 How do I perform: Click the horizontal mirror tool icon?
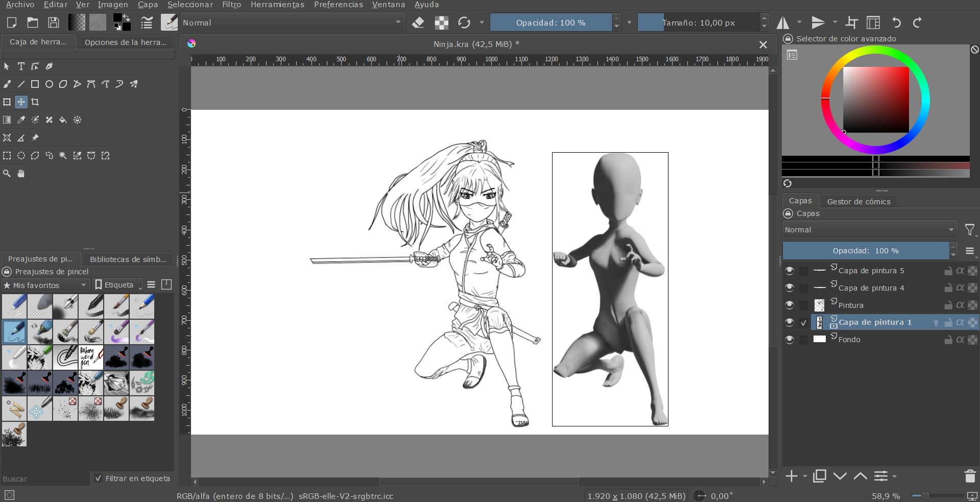pos(782,22)
